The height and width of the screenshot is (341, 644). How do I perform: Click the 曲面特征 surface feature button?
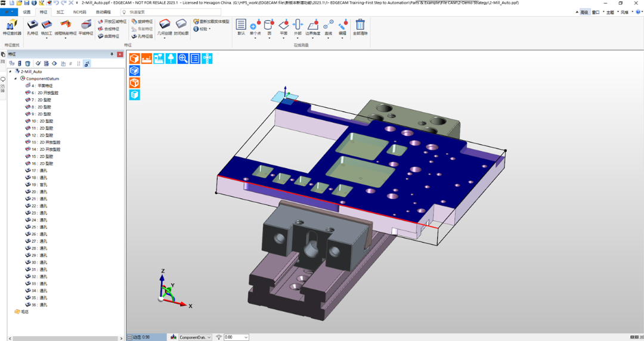pos(109,36)
